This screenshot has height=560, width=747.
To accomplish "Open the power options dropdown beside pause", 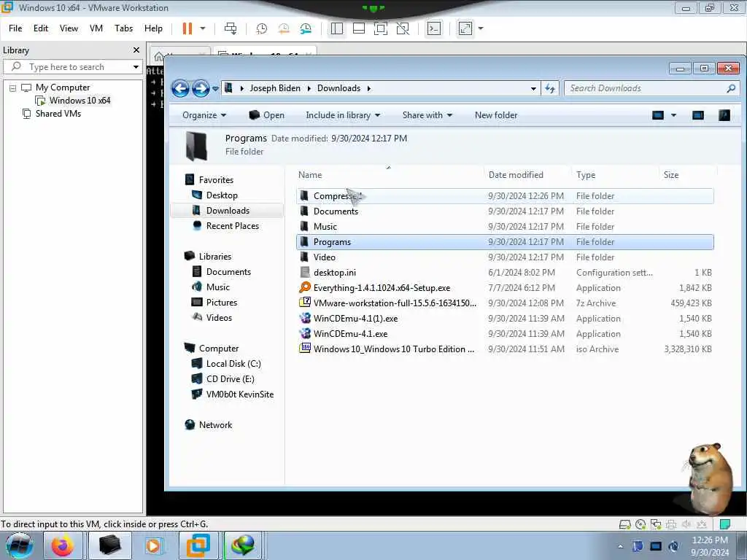I will click(x=203, y=28).
